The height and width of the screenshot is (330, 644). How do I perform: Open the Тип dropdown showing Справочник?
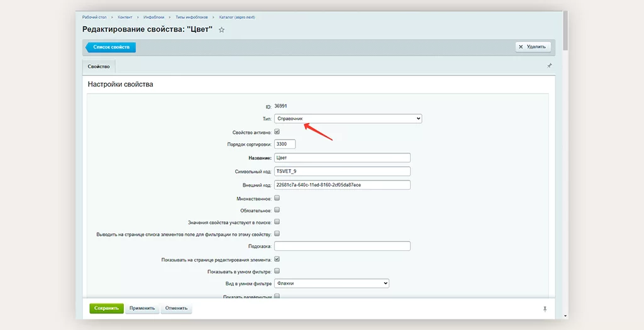(x=348, y=118)
